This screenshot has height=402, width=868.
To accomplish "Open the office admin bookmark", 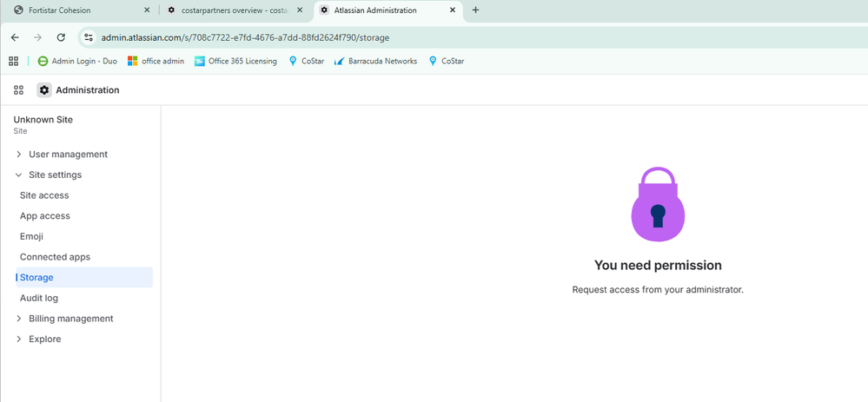I will [x=156, y=62].
